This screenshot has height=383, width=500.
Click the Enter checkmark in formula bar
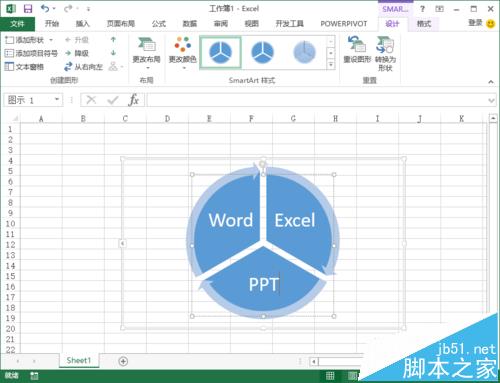113,100
